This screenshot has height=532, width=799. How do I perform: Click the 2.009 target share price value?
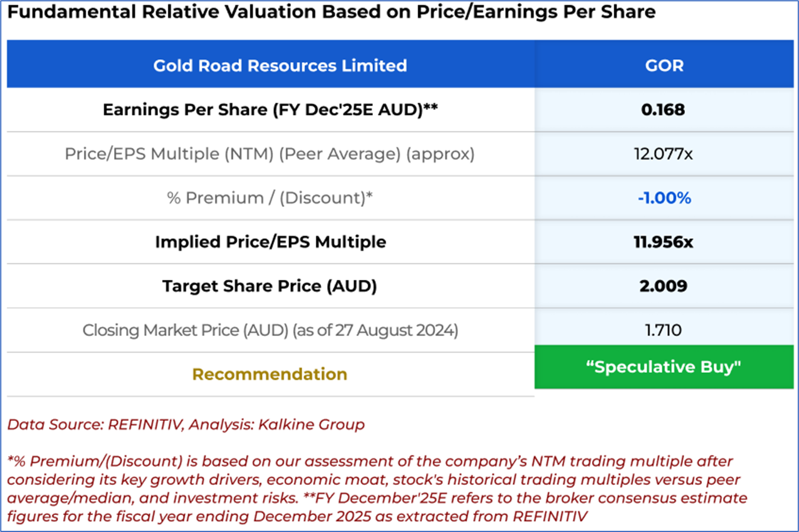tap(664, 286)
